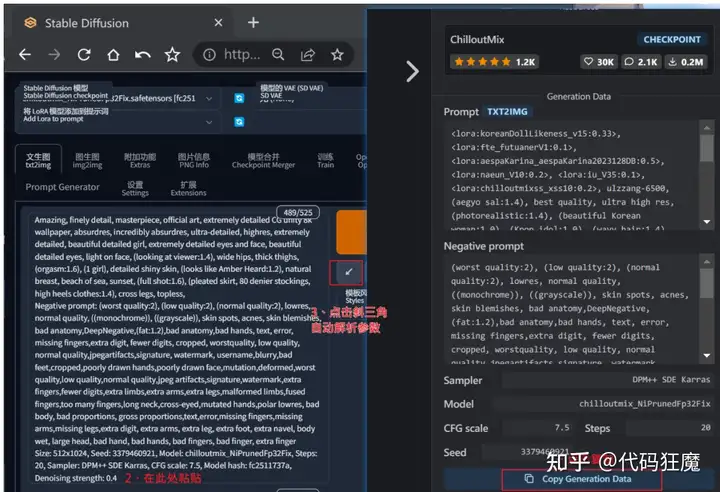Click the ChilloutMix model title
The image size is (720, 492).
pos(477,40)
